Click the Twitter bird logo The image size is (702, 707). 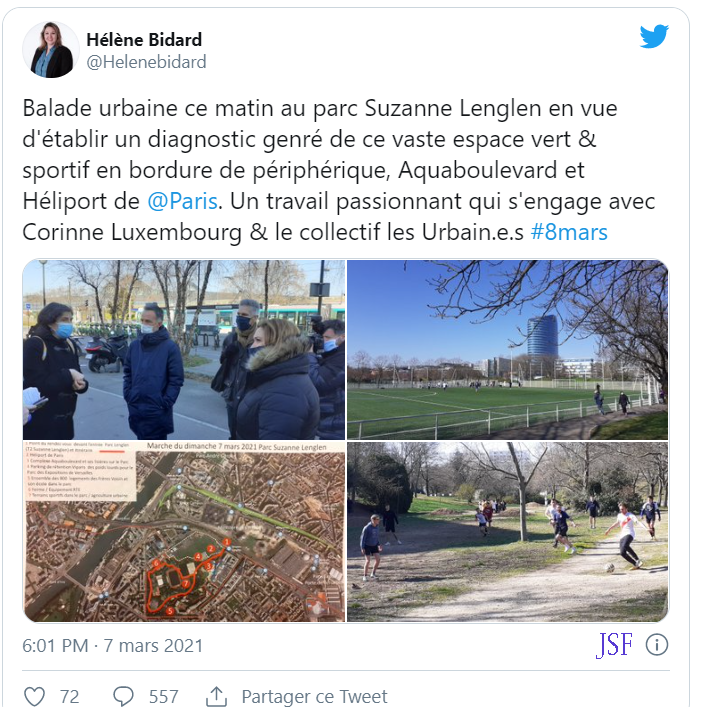coord(654,36)
